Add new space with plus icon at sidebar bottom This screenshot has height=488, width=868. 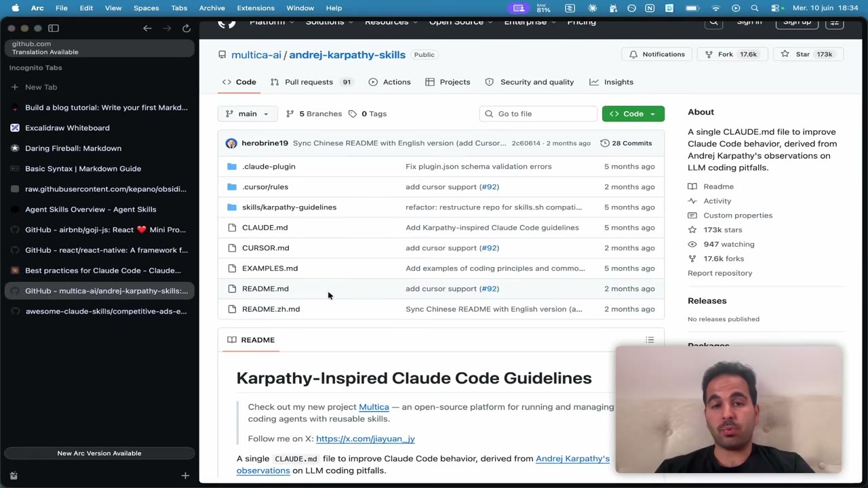click(185, 476)
